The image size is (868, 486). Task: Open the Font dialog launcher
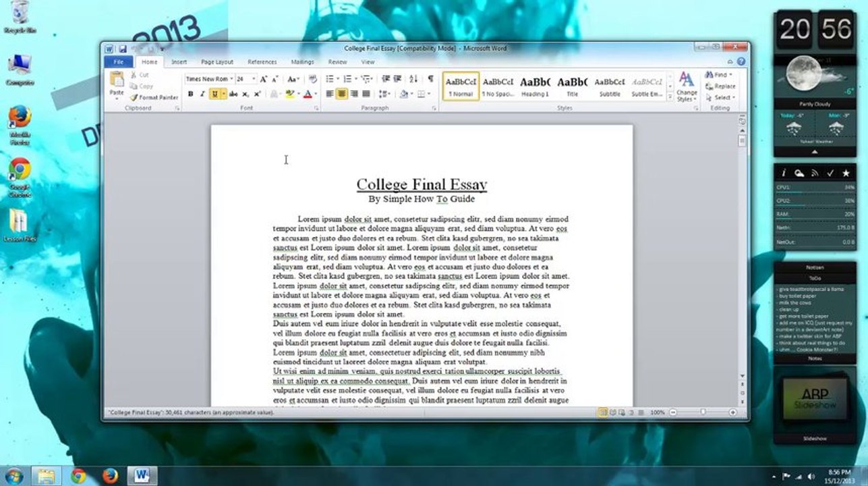(x=316, y=108)
